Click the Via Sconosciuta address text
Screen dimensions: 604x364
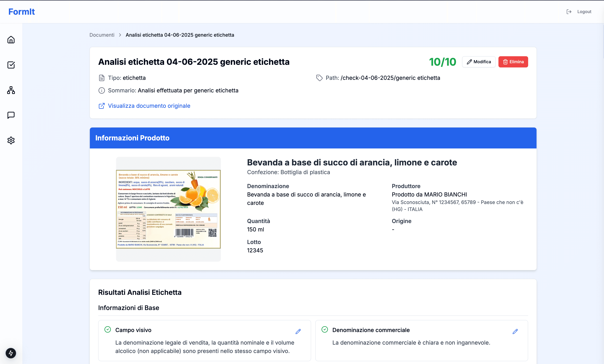[x=457, y=206]
